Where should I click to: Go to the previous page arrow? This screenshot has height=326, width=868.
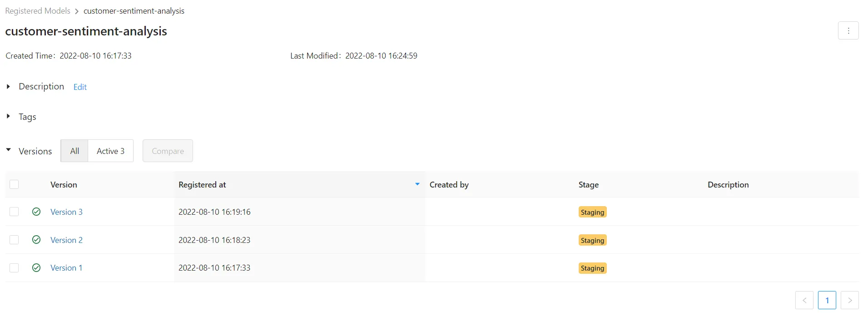(804, 300)
